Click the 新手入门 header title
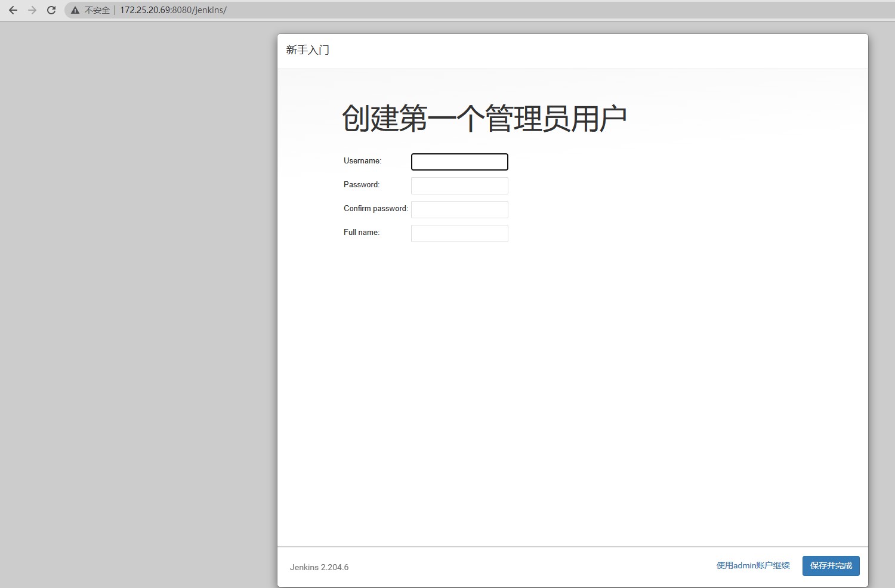The width and height of the screenshot is (895, 588). [308, 50]
